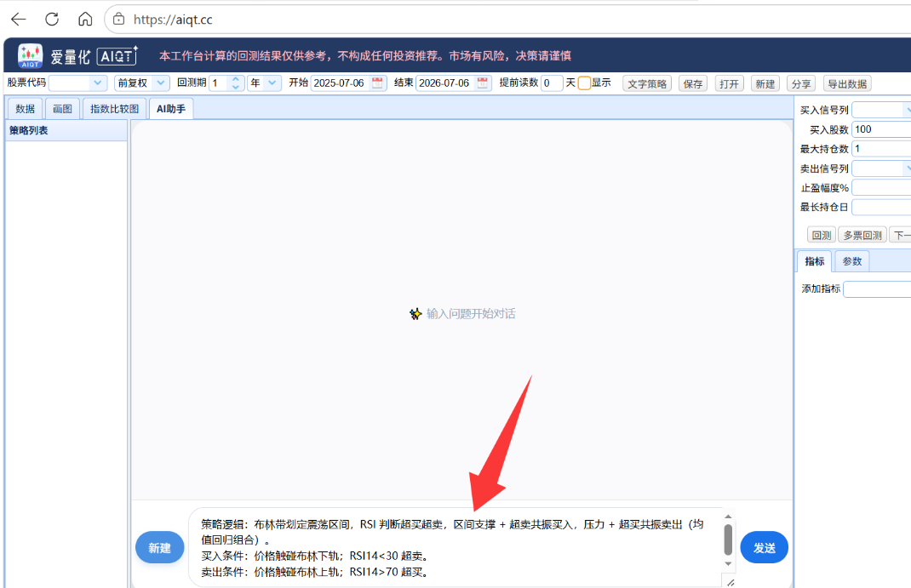
Task: Run backtest with 回测 button
Action: click(x=821, y=235)
